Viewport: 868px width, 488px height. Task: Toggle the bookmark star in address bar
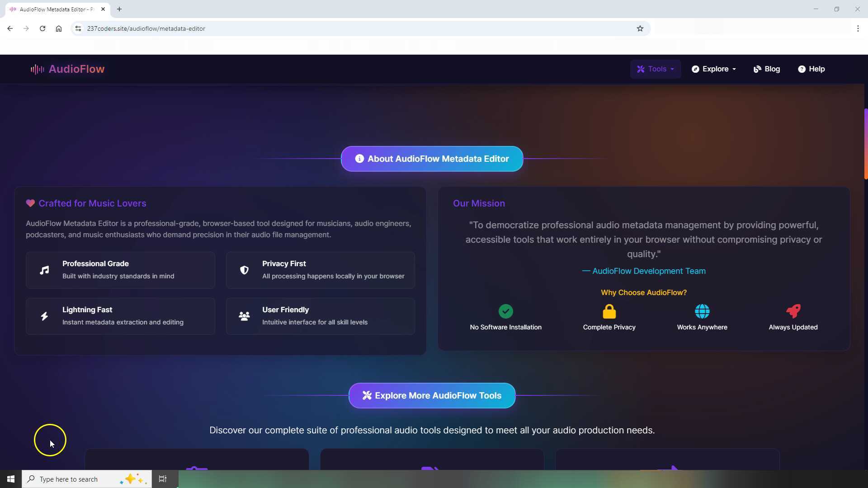click(640, 28)
